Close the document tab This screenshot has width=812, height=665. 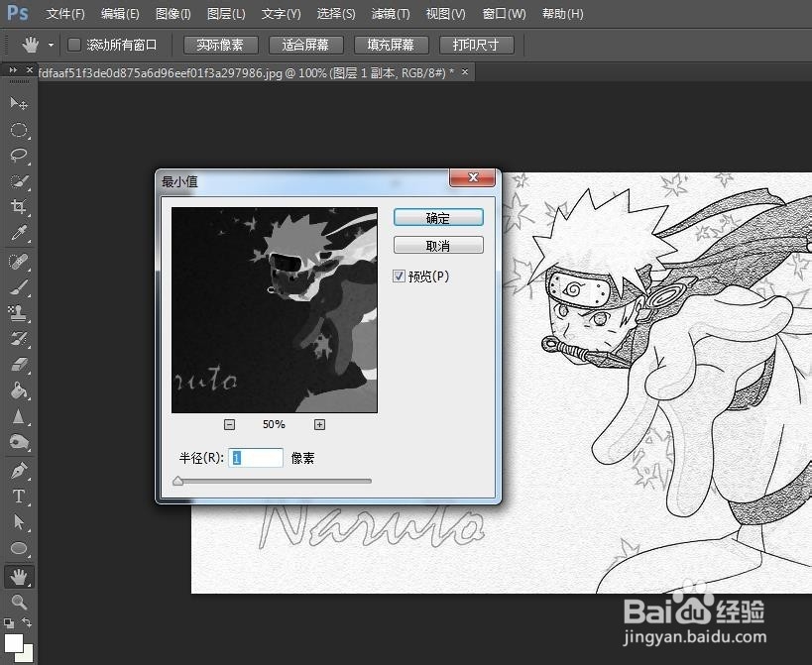click(465, 72)
